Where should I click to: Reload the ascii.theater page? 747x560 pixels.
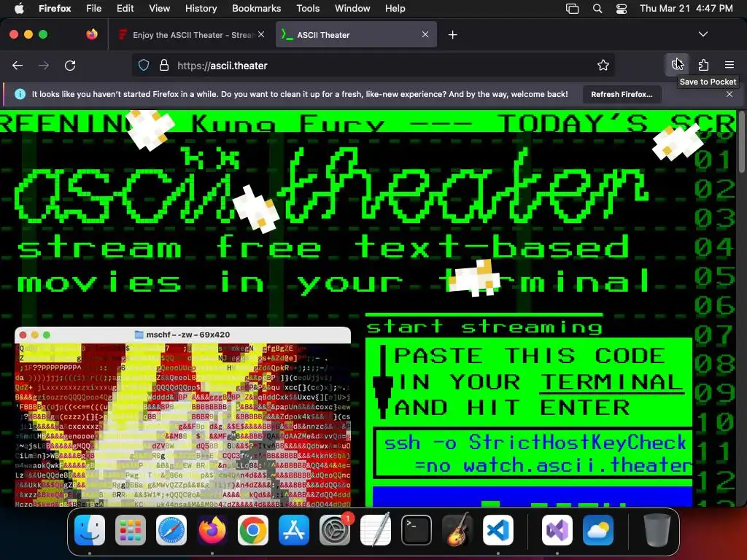[70, 65]
